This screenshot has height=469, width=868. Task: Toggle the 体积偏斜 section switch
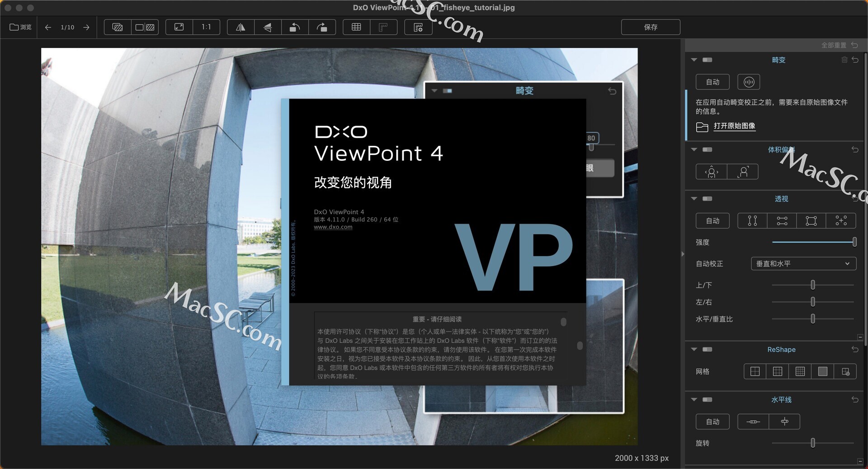[x=708, y=149]
